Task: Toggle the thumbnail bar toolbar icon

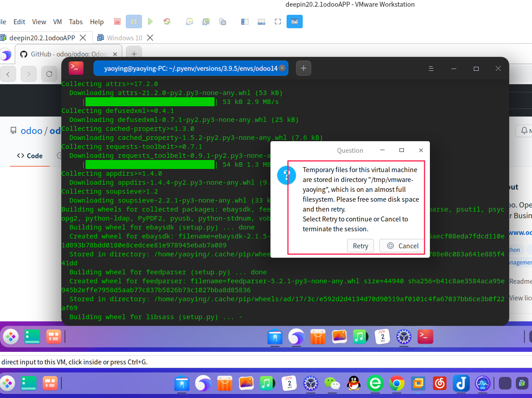Action: click(261, 22)
